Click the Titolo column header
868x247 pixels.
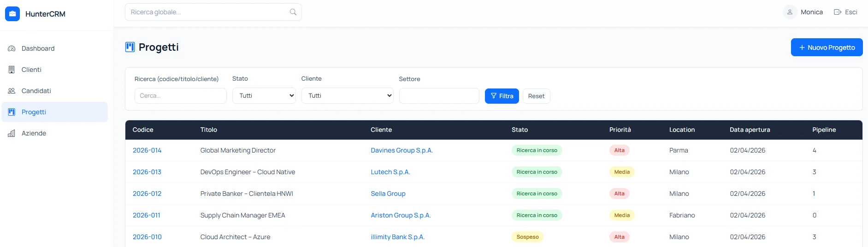(x=209, y=130)
